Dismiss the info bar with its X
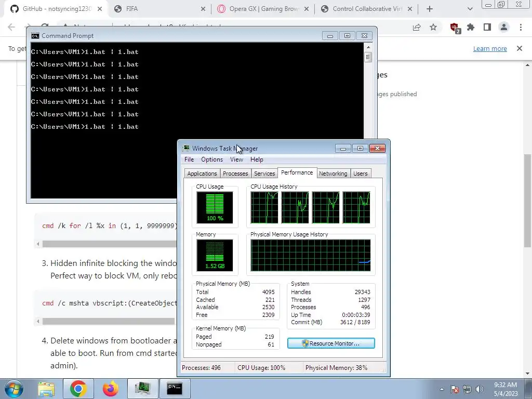Viewport: 532px width, 399px height. pos(520,48)
